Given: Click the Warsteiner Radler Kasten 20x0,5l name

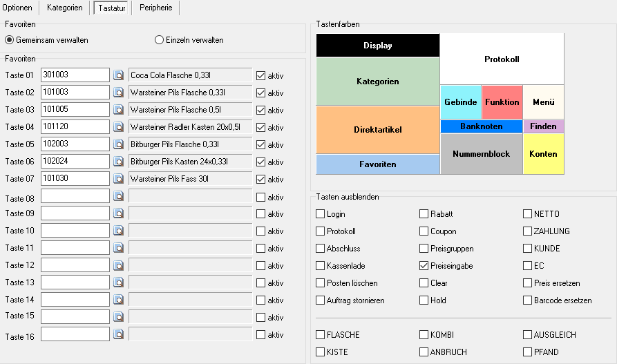Looking at the screenshot, I should click(x=191, y=126).
